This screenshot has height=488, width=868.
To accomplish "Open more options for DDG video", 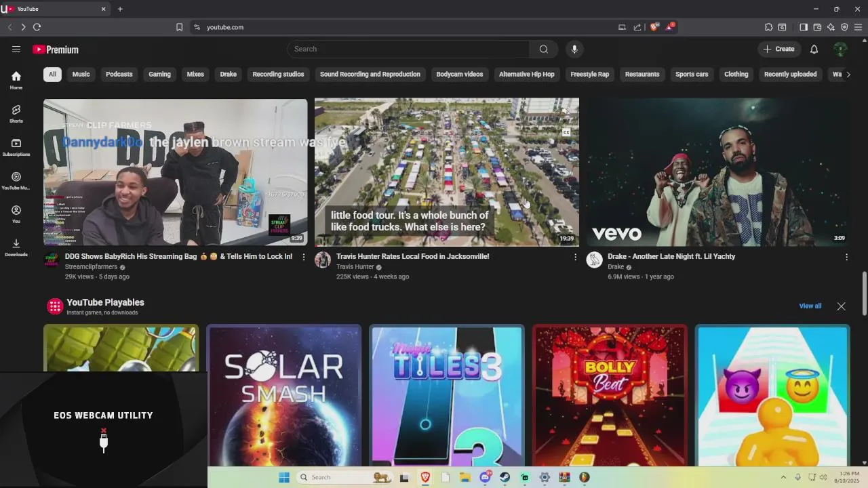I will pos(304,257).
